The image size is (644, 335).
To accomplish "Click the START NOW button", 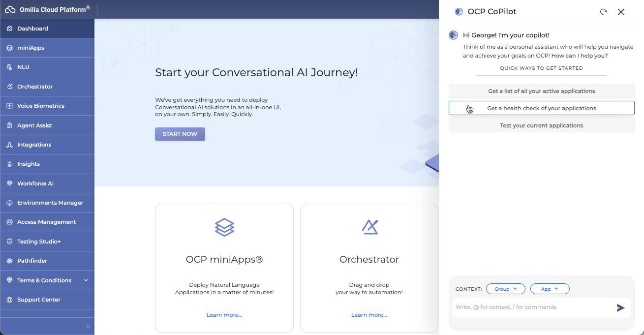I will click(x=180, y=134).
